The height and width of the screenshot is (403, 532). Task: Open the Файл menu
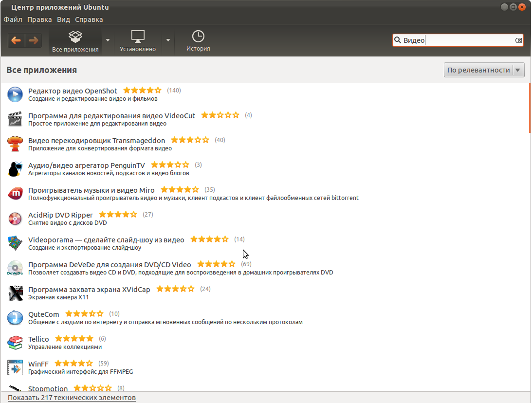click(x=13, y=19)
